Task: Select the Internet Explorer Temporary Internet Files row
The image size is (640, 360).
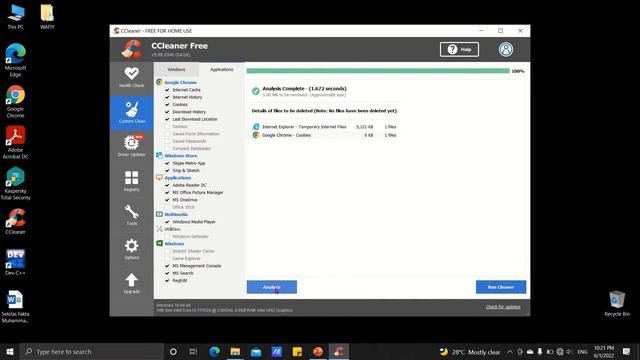Action: coord(325,127)
